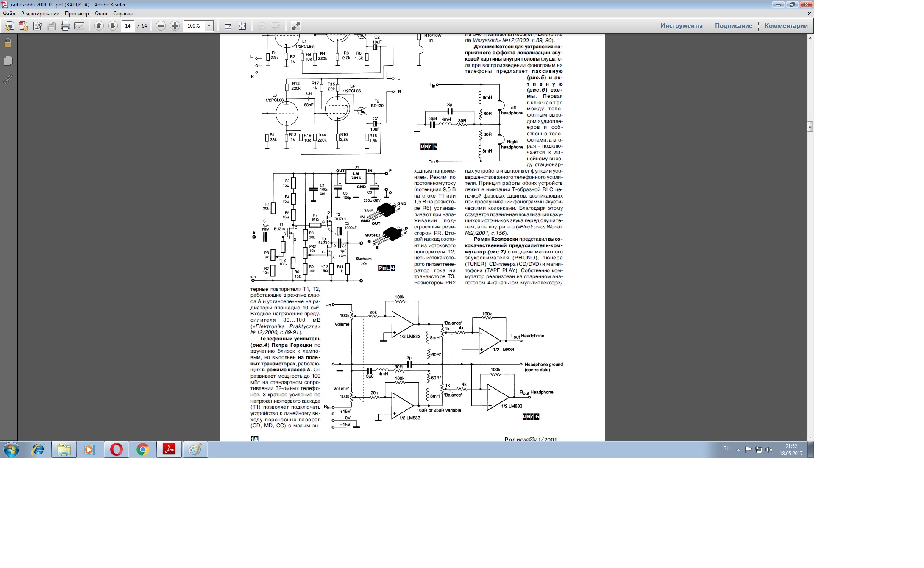
Task: Go to next page arrow
Action: coord(113,26)
